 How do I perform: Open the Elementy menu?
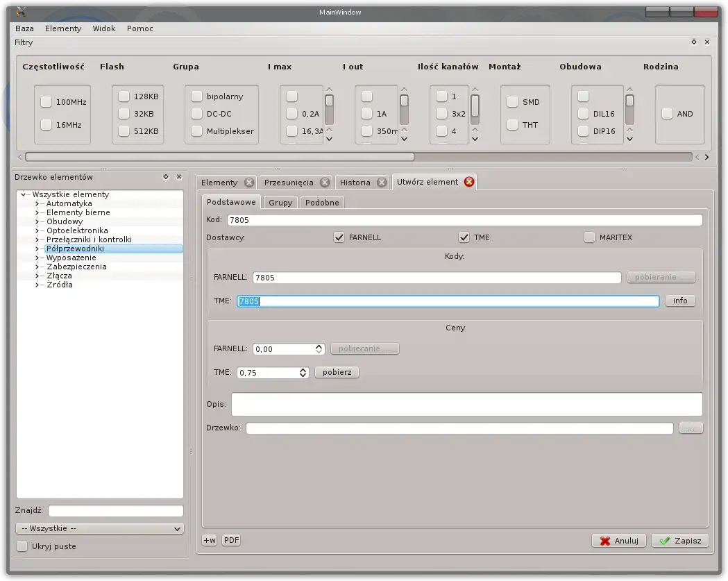pos(63,28)
